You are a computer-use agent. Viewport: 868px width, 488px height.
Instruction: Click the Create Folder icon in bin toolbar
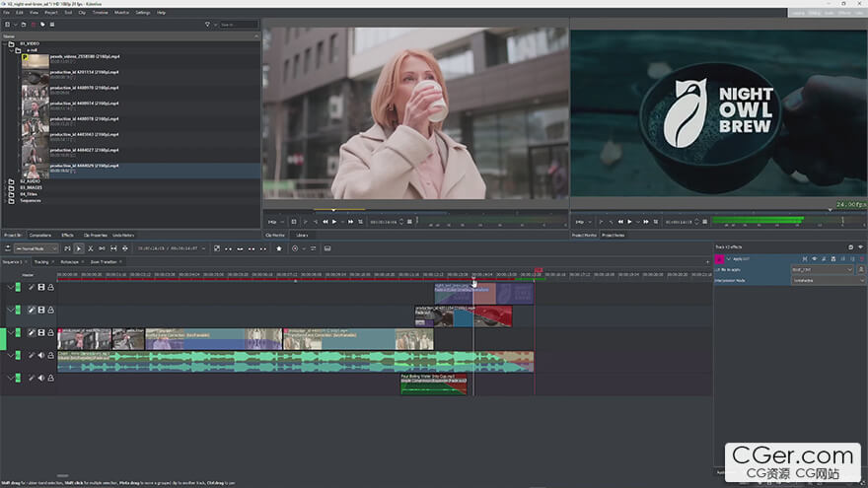[x=24, y=25]
